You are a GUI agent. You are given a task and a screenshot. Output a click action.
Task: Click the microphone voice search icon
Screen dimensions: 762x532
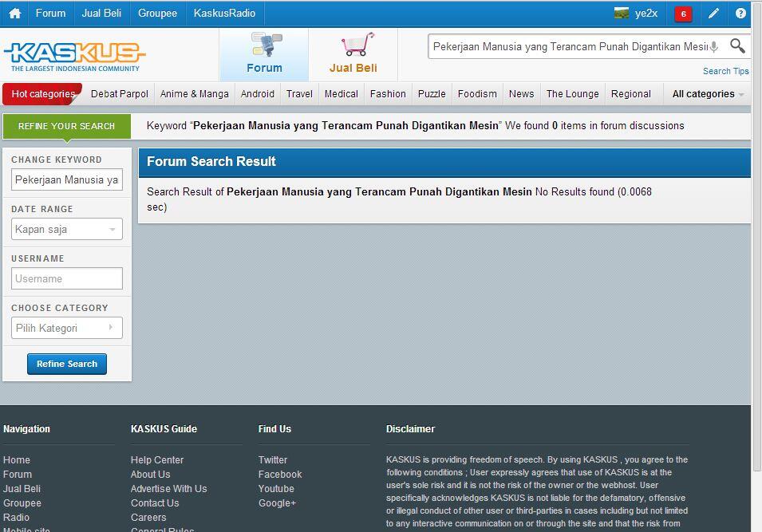coord(713,46)
